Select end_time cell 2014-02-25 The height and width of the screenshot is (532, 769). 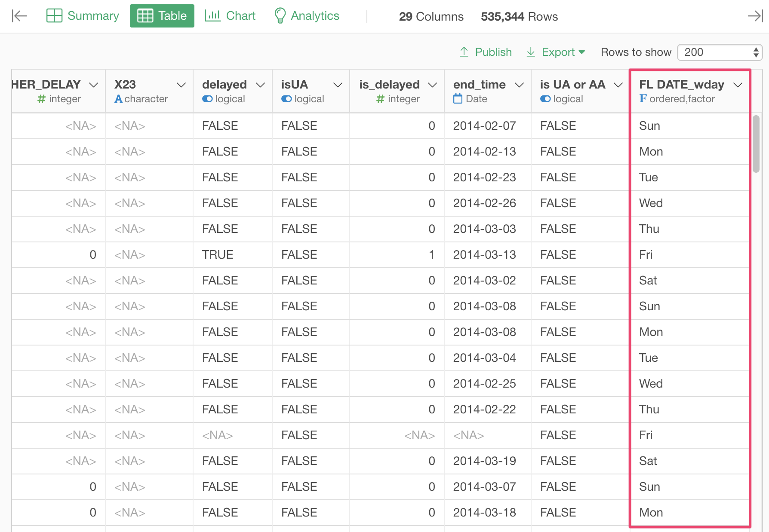(x=488, y=384)
